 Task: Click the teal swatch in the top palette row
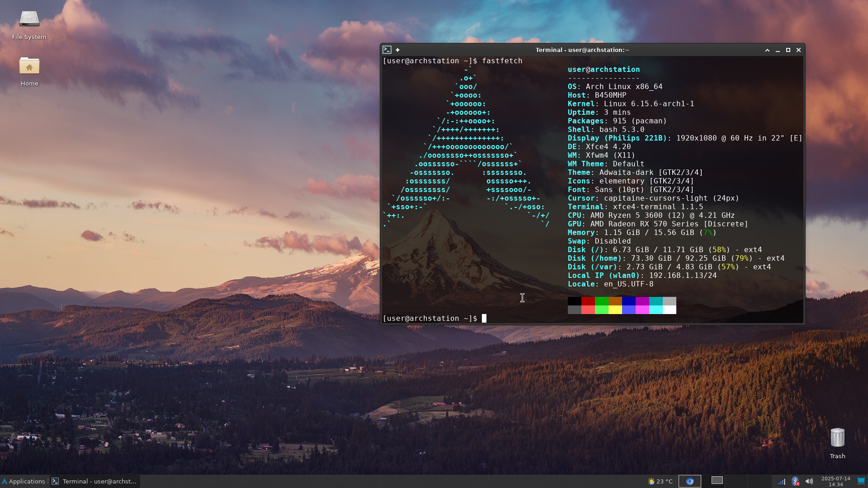pos(656,301)
